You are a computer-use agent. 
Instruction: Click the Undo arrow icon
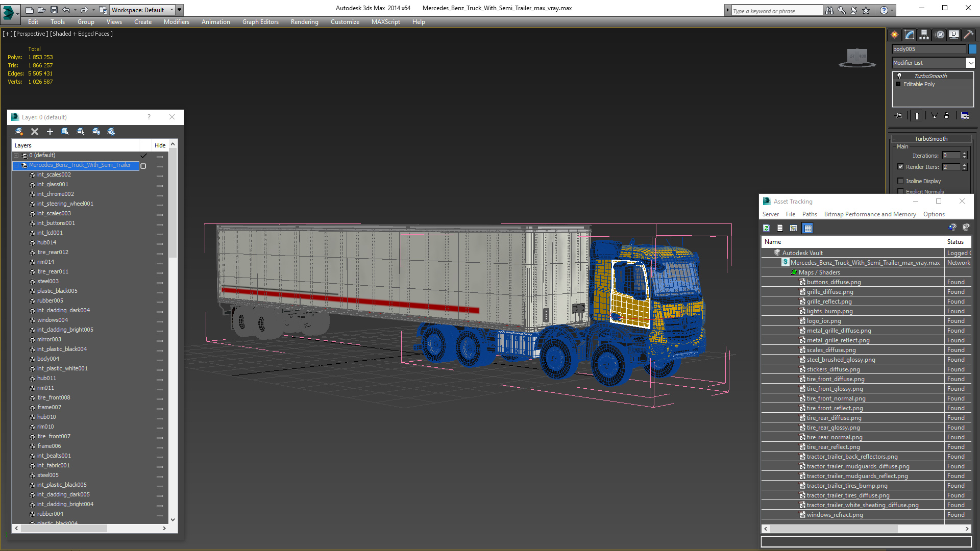[x=66, y=10]
